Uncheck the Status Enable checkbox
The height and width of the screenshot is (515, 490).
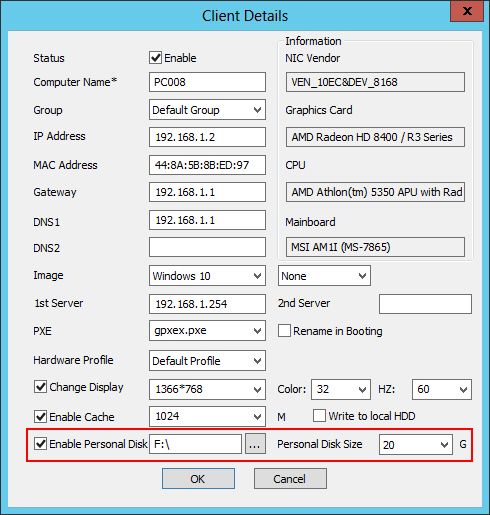tap(155, 58)
